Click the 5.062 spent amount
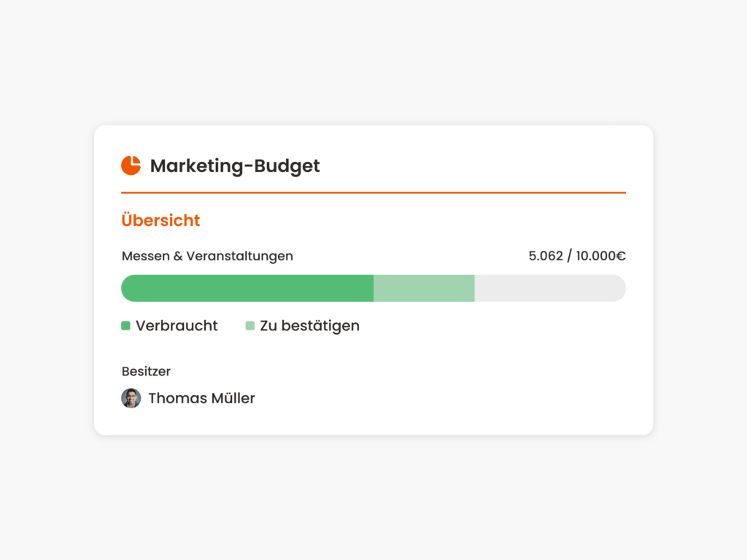Image resolution: width=747 pixels, height=560 pixels. (546, 256)
